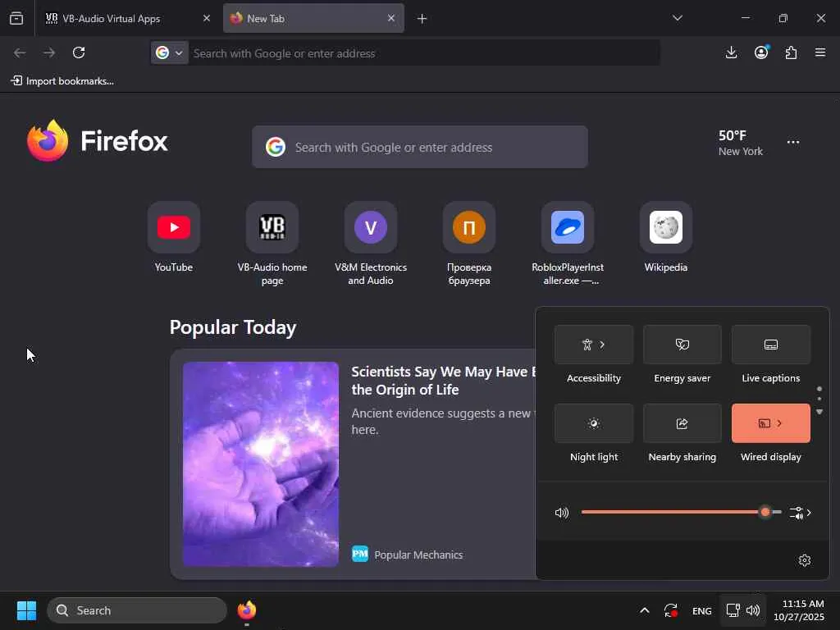This screenshot has width=840, height=630.
Task: Open the RobloxPlayerInstaller.exe shortcut tile
Action: click(568, 227)
